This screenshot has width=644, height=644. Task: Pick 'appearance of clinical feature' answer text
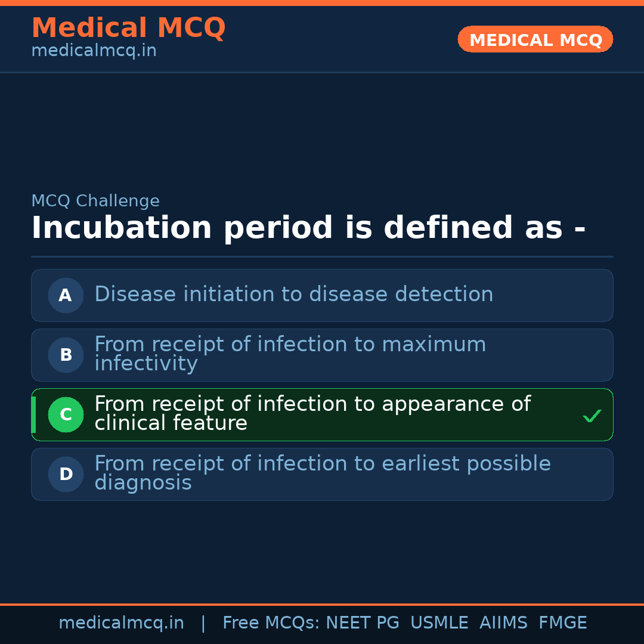tap(312, 413)
